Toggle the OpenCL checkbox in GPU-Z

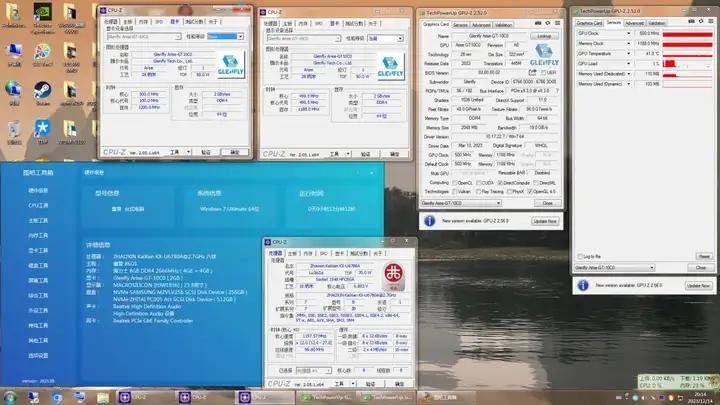point(455,183)
